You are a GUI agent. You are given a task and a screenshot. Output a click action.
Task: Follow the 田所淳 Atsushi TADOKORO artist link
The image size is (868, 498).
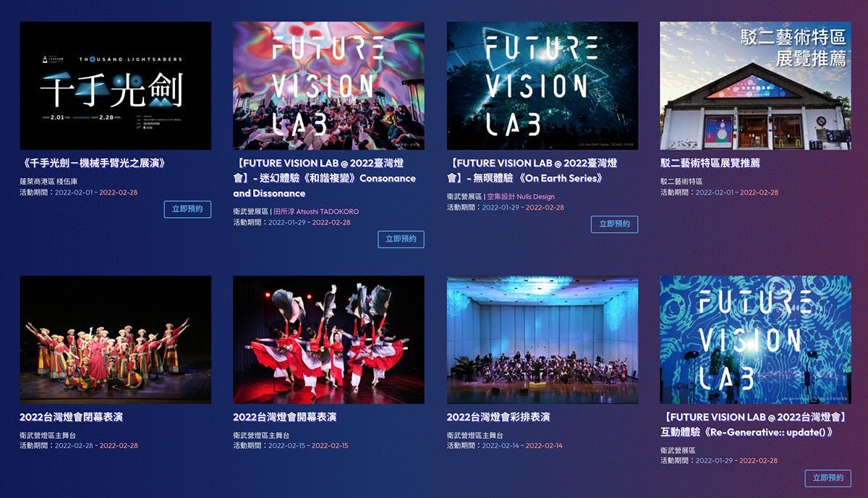point(316,211)
